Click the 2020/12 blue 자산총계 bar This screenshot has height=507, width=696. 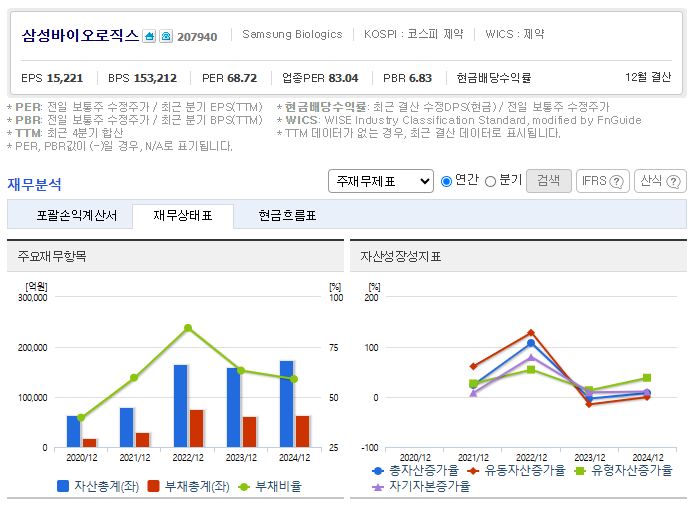74,432
